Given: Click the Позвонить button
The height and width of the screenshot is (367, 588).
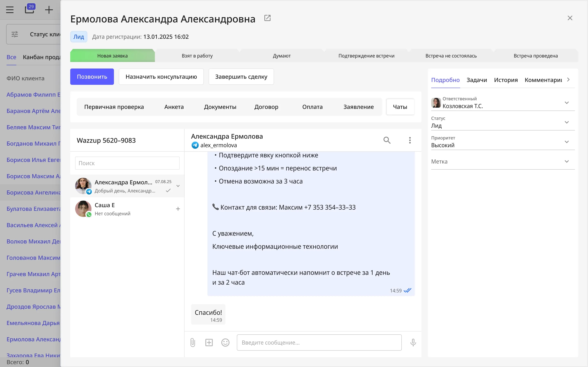Looking at the screenshot, I should point(92,77).
